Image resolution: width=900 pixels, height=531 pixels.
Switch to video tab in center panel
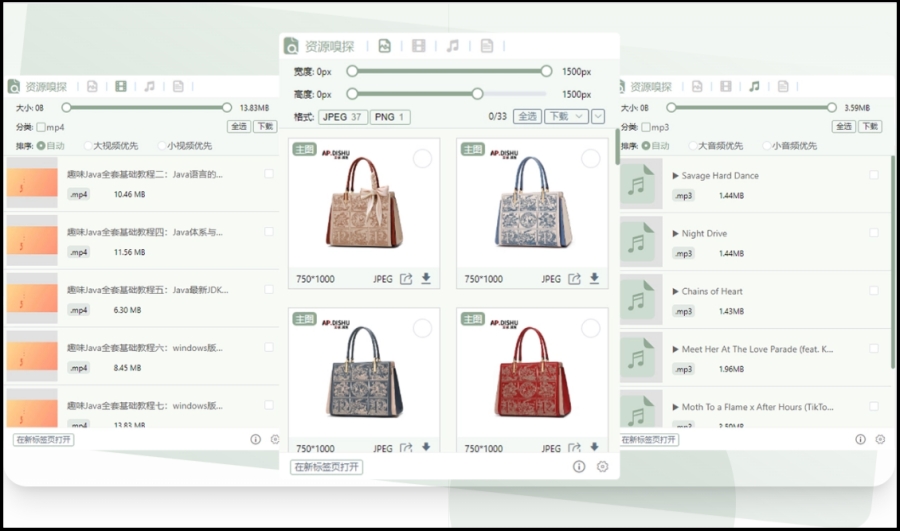[x=418, y=46]
